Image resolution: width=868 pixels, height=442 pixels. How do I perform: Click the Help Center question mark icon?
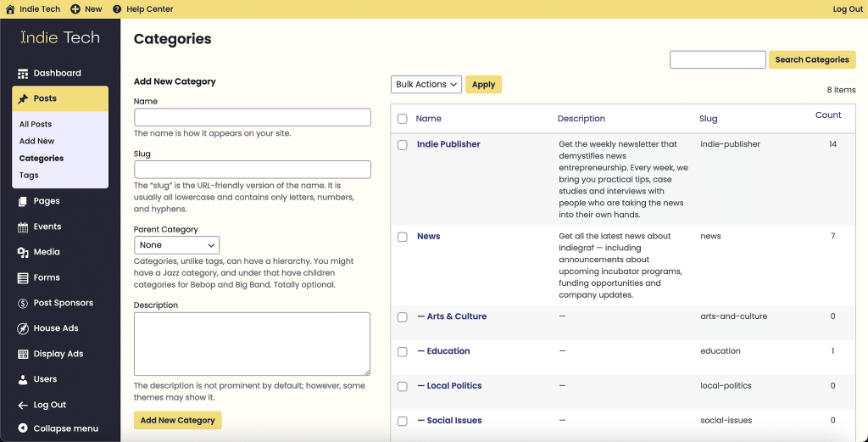(x=117, y=9)
